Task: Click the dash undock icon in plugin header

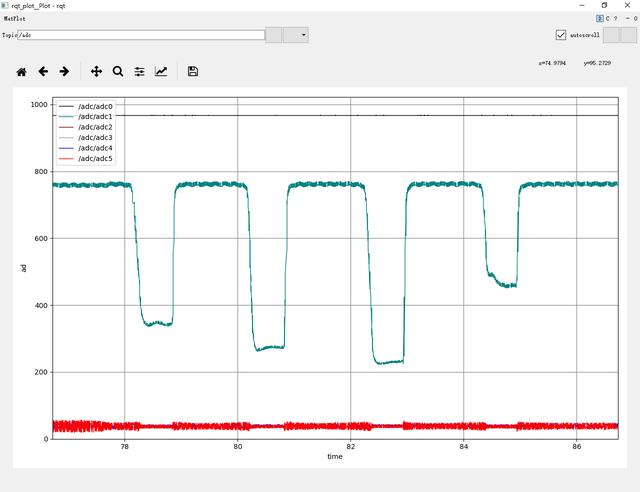Action: tap(628, 18)
